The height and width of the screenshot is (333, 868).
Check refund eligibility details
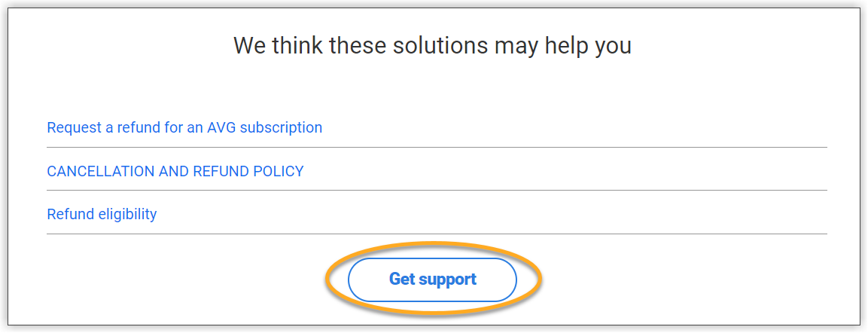tap(102, 214)
